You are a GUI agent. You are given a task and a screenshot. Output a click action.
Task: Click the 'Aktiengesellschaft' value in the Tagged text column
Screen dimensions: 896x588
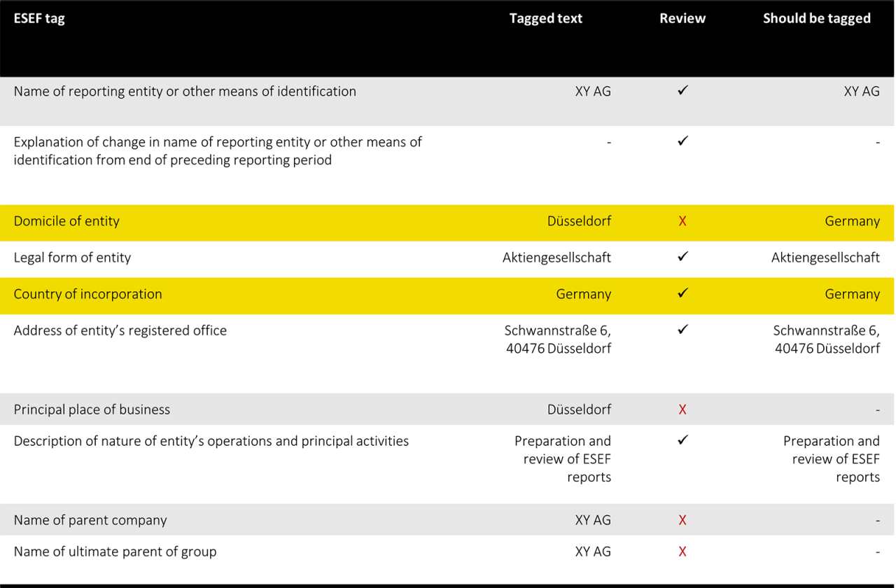point(556,258)
